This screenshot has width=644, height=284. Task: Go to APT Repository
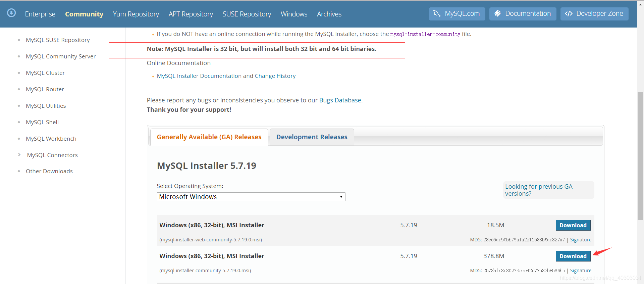pos(191,14)
